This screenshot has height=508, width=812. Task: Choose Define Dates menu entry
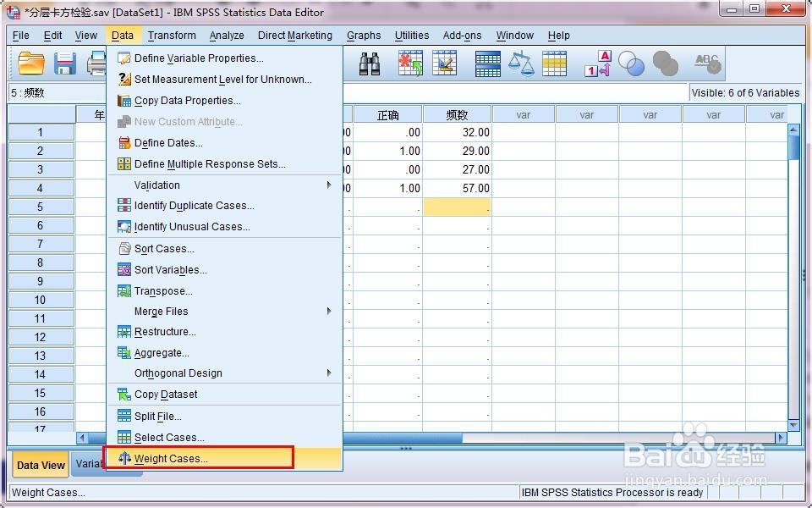click(x=223, y=142)
